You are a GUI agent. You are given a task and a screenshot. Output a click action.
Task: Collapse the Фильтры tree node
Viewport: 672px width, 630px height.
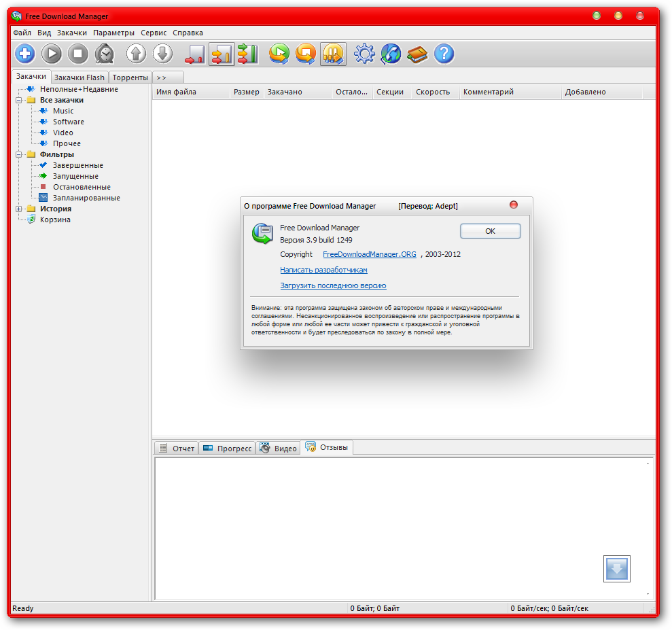tap(19, 155)
